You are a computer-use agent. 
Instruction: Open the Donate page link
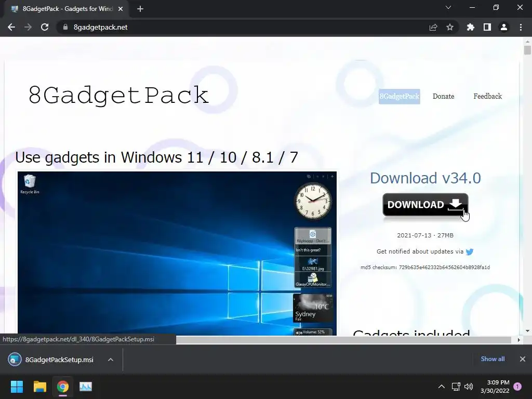444,96
